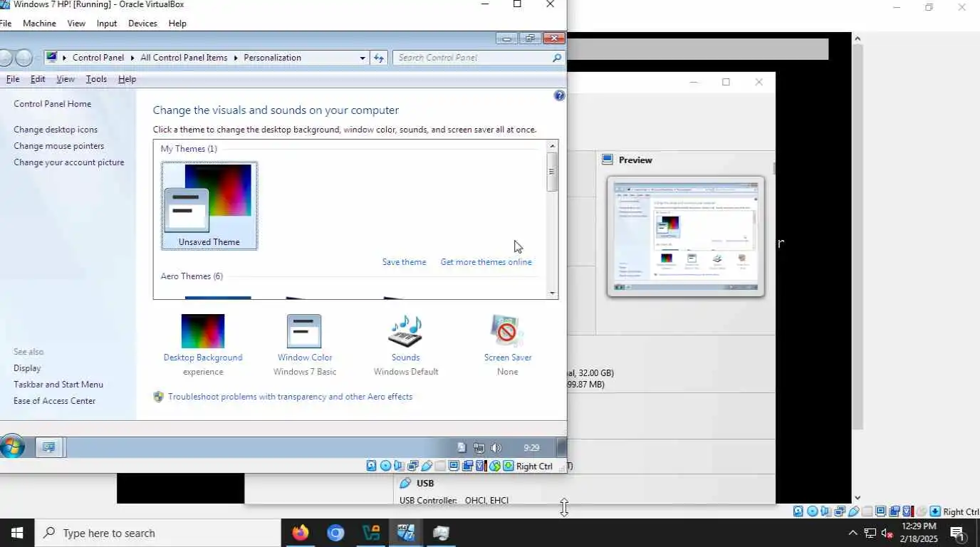Screen dimensions: 980x547
Task: Expand arrow after All Control Panel Items breadcrumb
Action: 236,58
